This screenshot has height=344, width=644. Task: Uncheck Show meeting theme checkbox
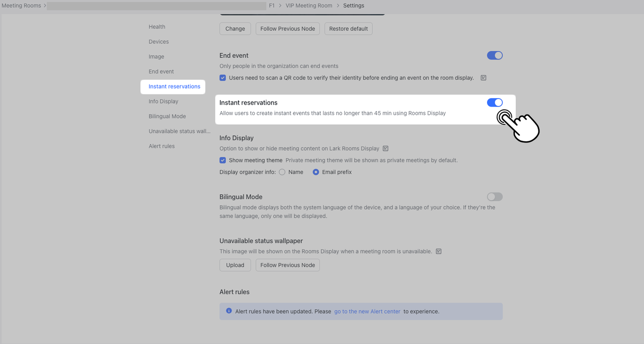click(223, 160)
